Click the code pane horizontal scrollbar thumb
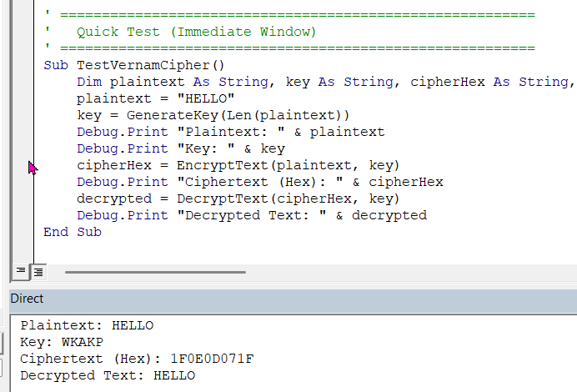The width and height of the screenshot is (577, 392). (x=155, y=271)
